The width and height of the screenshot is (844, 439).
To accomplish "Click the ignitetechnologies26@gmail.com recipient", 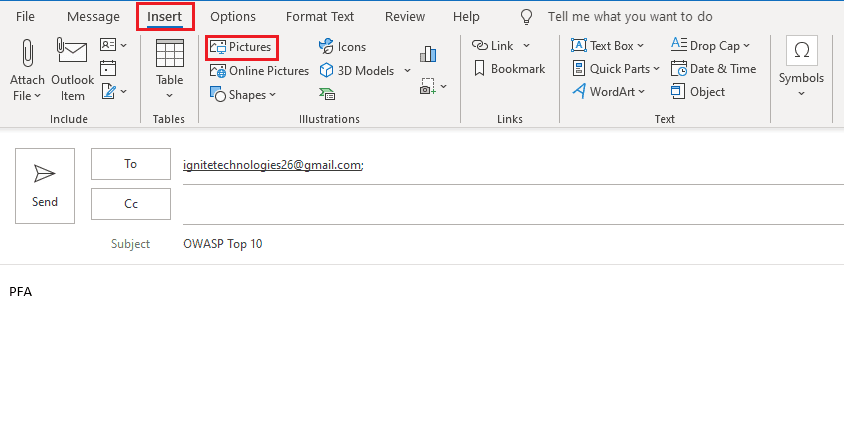I will click(x=273, y=165).
